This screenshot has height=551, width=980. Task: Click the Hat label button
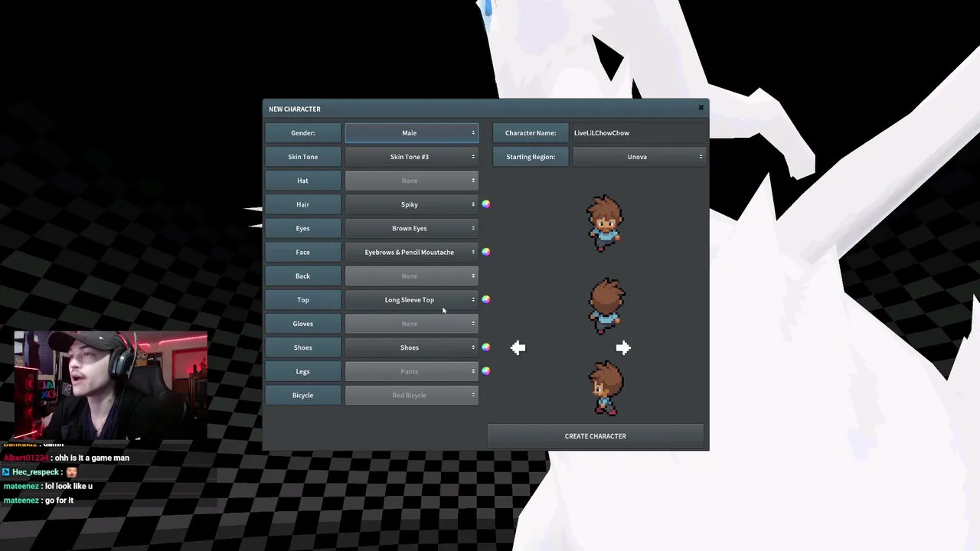click(303, 181)
